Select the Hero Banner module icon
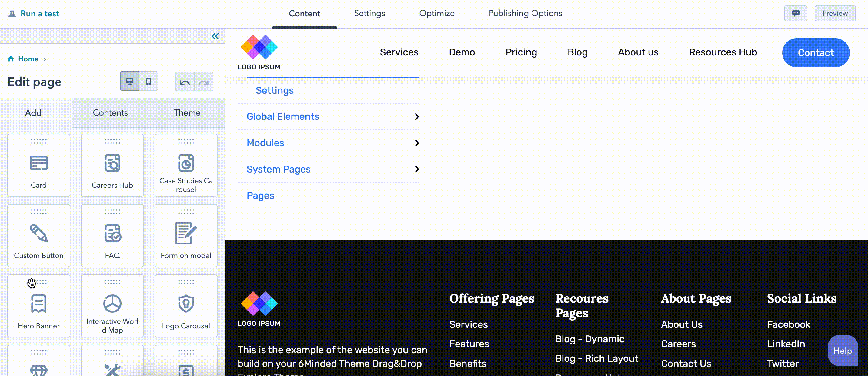The width and height of the screenshot is (868, 376). coord(39,304)
